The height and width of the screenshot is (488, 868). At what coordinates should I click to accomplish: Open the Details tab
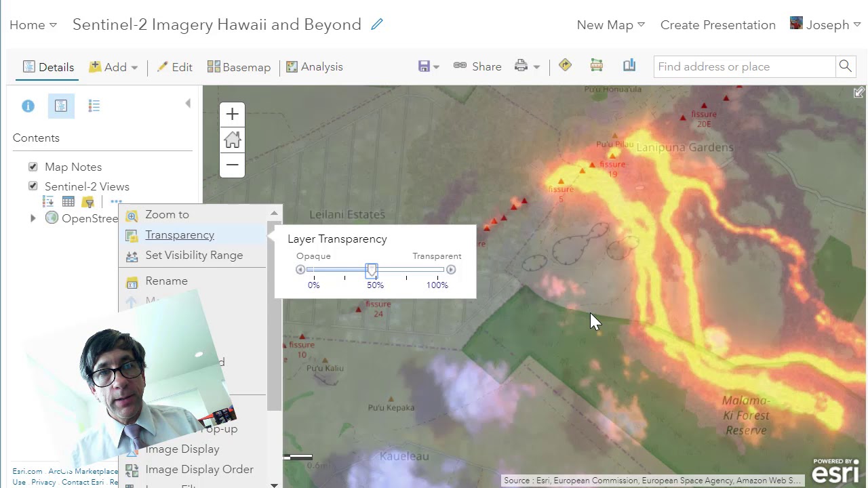tap(48, 67)
